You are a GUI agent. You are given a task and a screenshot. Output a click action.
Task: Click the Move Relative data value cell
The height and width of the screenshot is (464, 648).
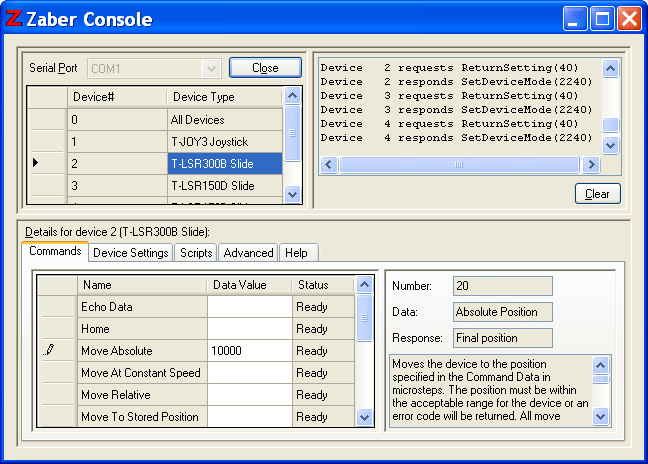(x=250, y=395)
